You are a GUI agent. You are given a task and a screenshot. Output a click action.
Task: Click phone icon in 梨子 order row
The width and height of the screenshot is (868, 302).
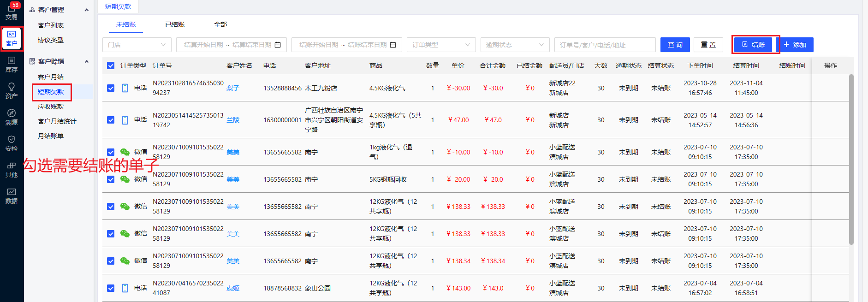pos(125,88)
